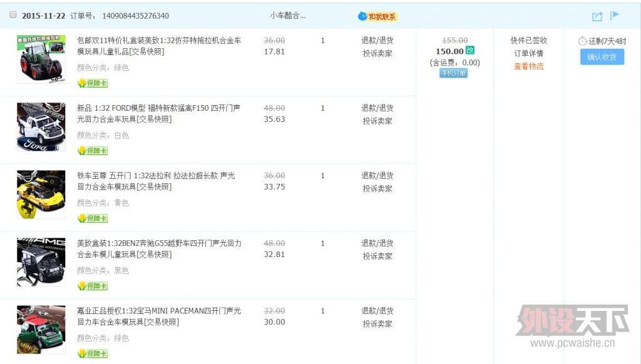Click 投诉卖家 for the Ford F150 item
641x364 pixels.
click(x=377, y=121)
